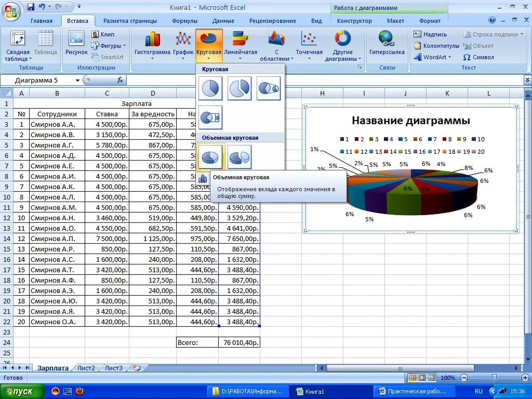This screenshot has width=532, height=399.
Task: Click the Select All corner button
Action: (7, 93)
